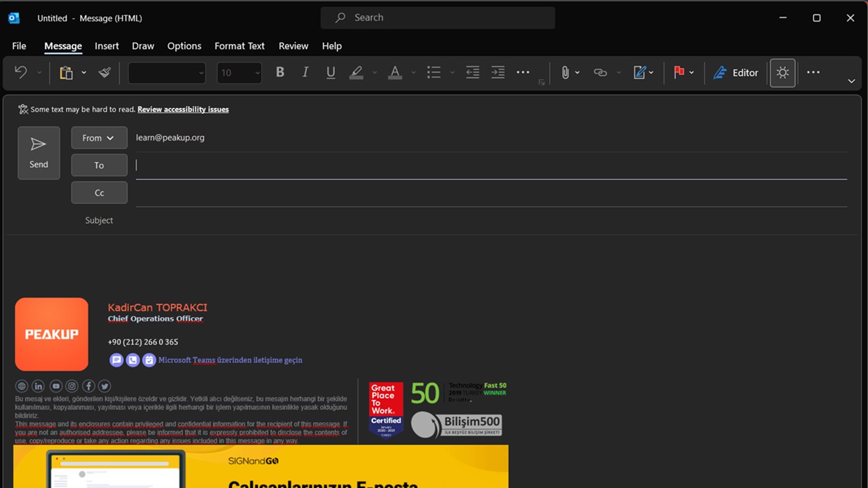868x488 pixels.
Task: Click into the Subject field
Action: (491, 220)
